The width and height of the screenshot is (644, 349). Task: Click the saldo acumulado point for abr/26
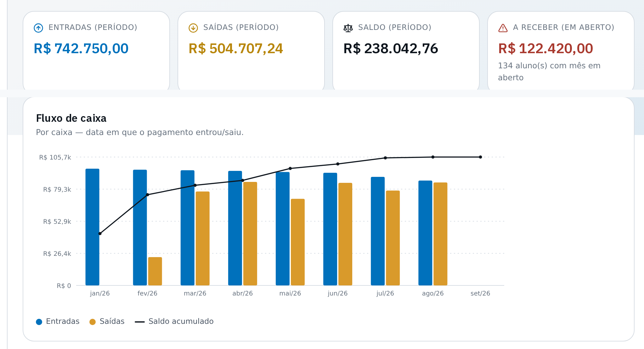(243, 181)
